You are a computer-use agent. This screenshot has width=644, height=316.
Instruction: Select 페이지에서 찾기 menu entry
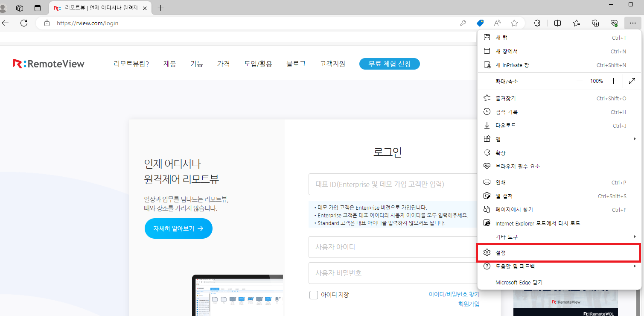559,210
